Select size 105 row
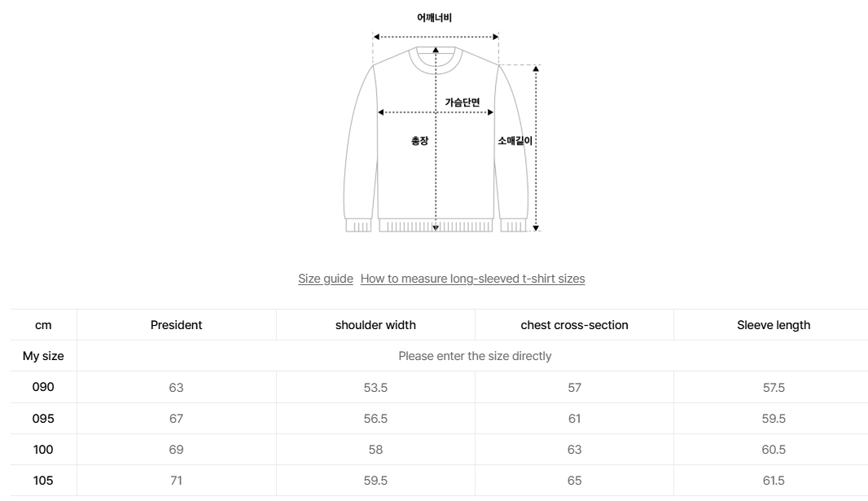 coord(43,480)
